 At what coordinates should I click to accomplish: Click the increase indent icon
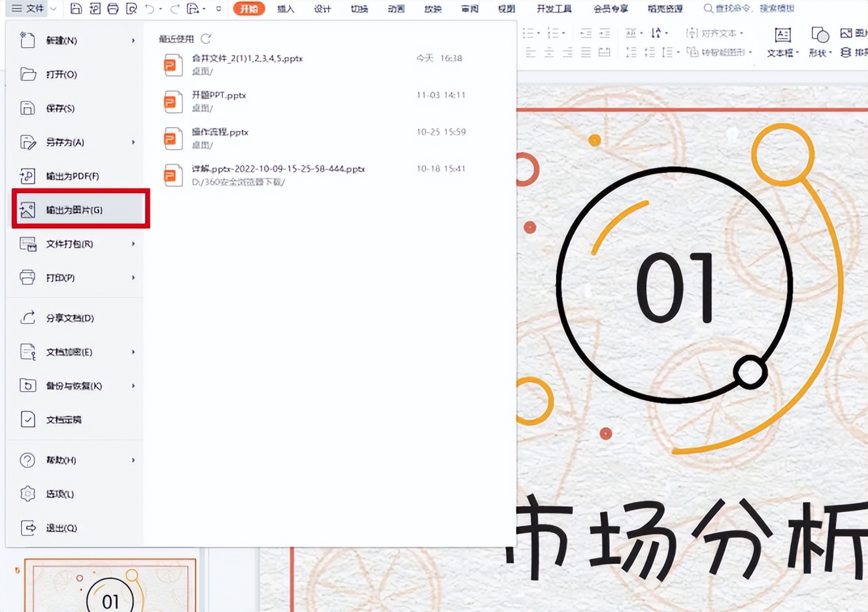tap(605, 33)
